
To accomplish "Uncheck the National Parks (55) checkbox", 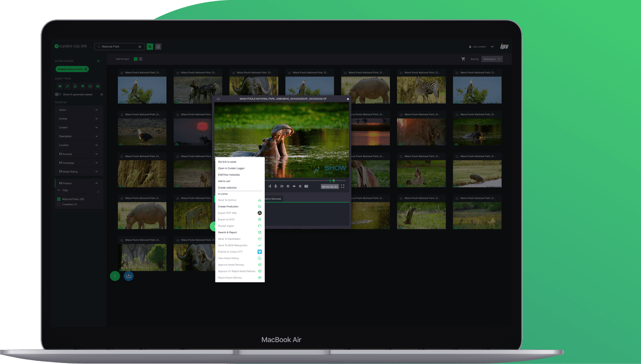I will (x=59, y=199).
